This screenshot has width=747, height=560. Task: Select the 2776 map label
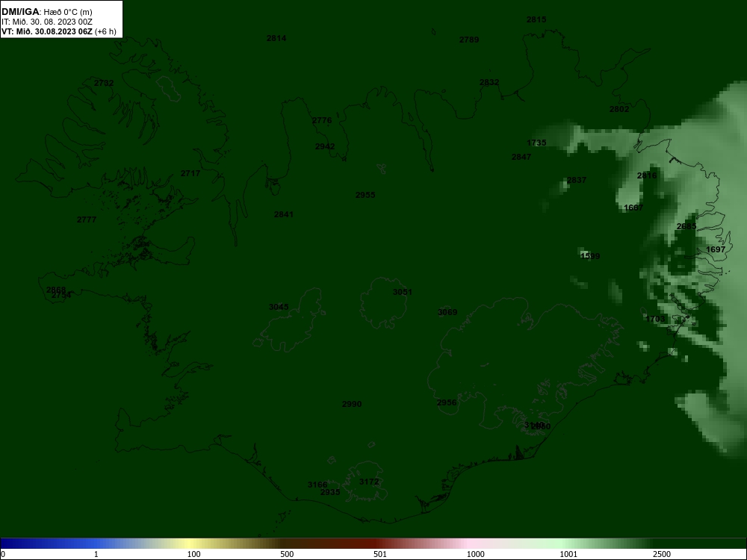322,120
